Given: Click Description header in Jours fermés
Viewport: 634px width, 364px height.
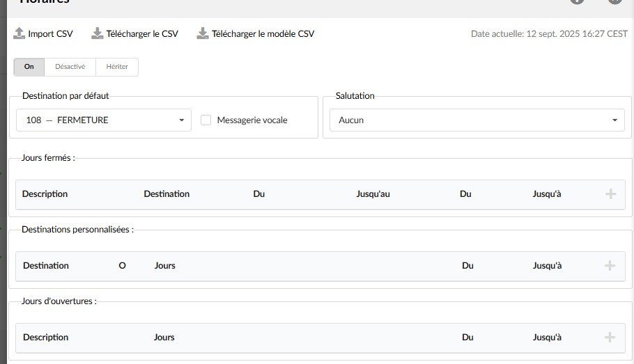Looking at the screenshot, I should pyautogui.click(x=45, y=194).
